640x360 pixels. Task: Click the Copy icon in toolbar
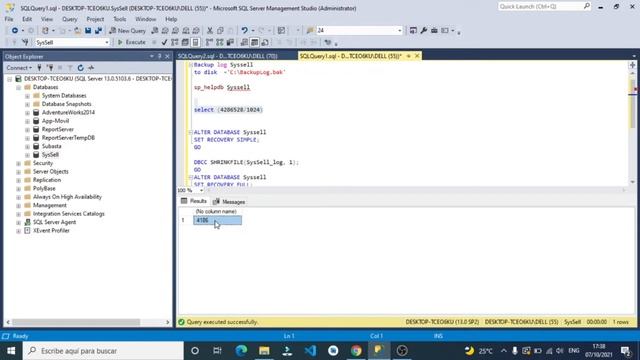point(220,31)
